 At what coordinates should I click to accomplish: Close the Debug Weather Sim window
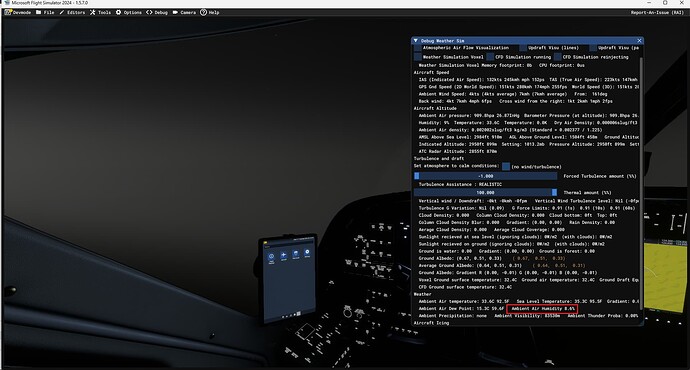point(639,40)
